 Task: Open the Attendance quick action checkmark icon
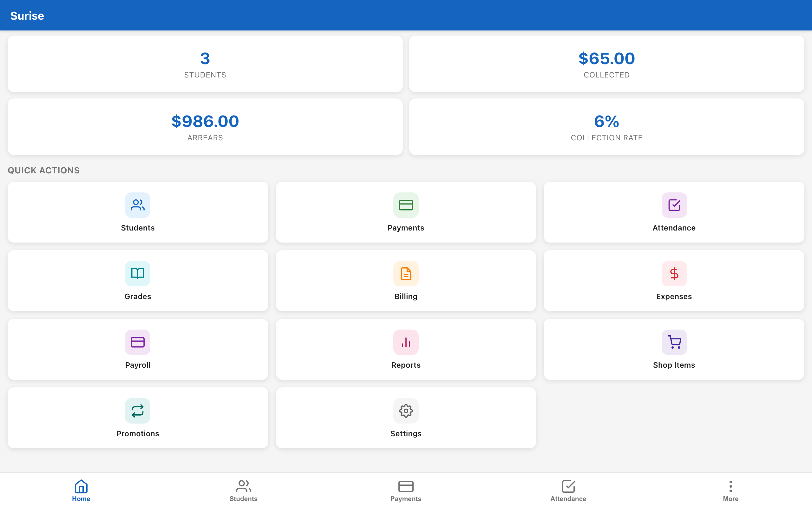click(x=674, y=205)
